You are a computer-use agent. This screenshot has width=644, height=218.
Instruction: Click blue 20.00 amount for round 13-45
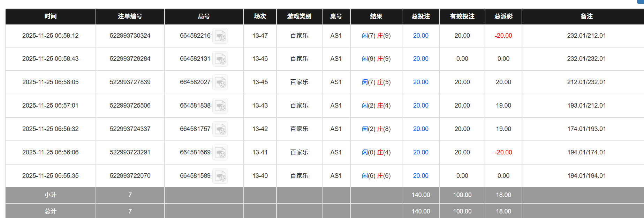421,82
